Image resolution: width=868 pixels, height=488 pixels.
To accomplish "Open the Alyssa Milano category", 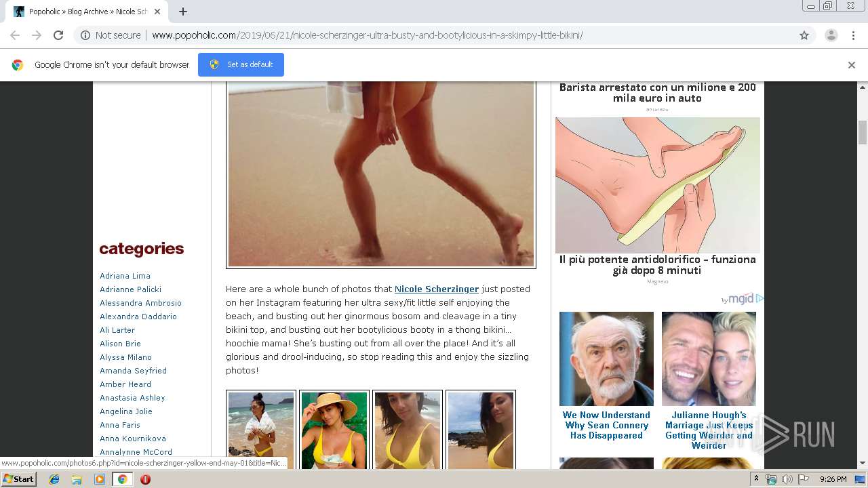I will (x=126, y=357).
